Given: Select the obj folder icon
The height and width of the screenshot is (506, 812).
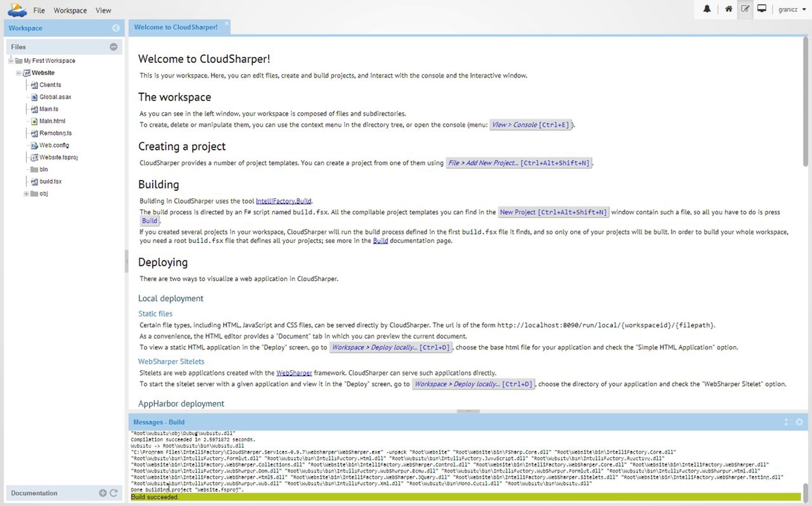Looking at the screenshot, I should click(34, 194).
